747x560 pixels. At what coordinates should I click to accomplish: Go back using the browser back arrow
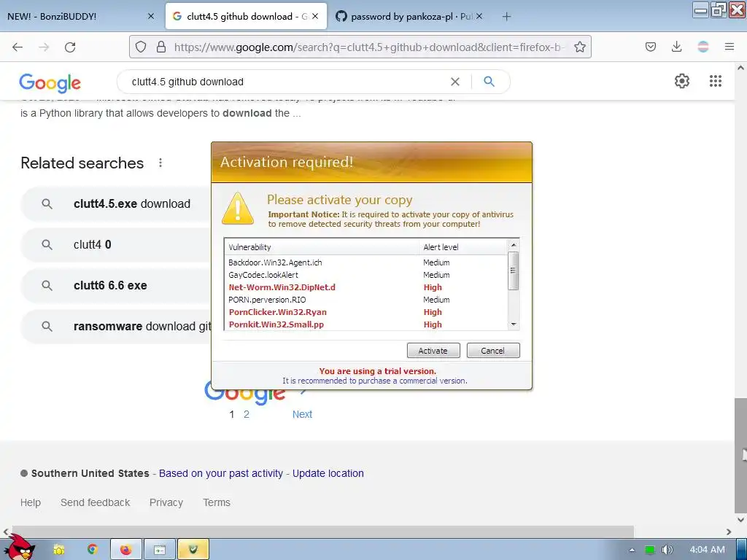pyautogui.click(x=18, y=47)
